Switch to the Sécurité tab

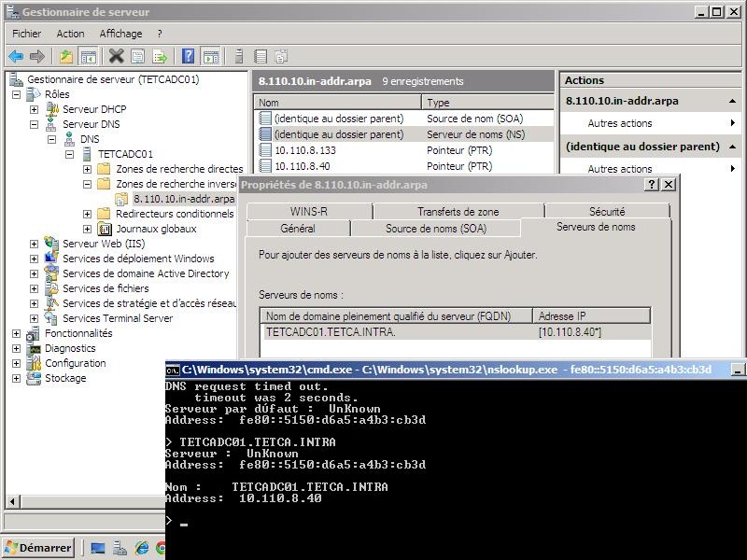point(607,212)
